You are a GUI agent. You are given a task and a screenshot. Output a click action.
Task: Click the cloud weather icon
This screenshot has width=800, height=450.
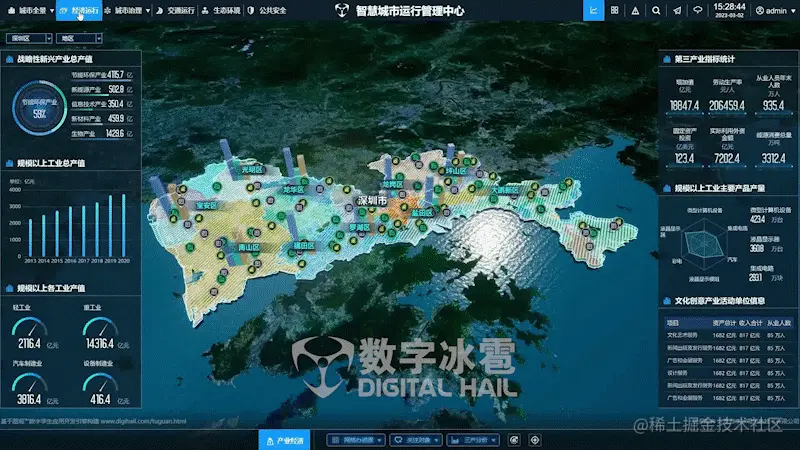[x=697, y=10]
